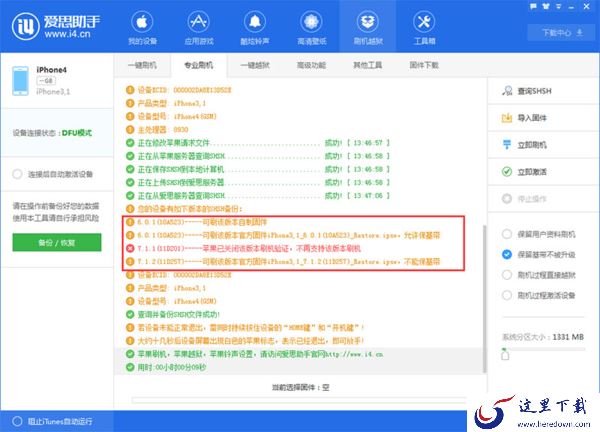
Task: Open the 酷炫铃声 bell ringtones section
Action: tap(255, 28)
